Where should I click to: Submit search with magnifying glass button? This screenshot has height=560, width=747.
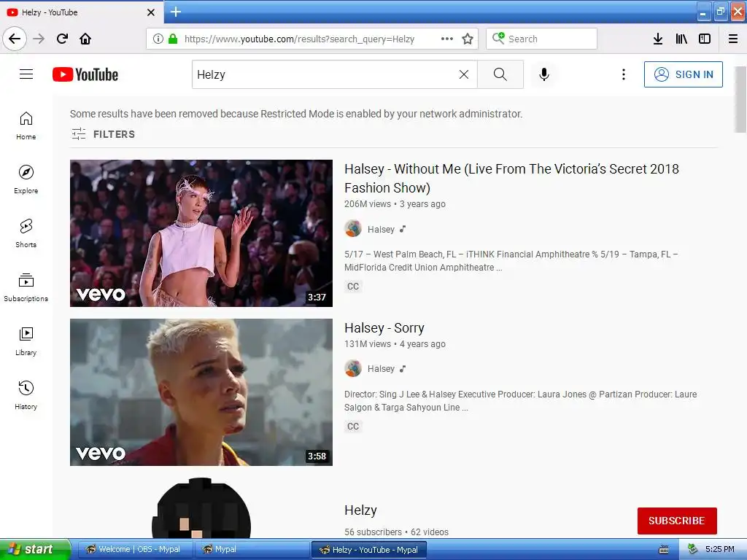coord(500,74)
